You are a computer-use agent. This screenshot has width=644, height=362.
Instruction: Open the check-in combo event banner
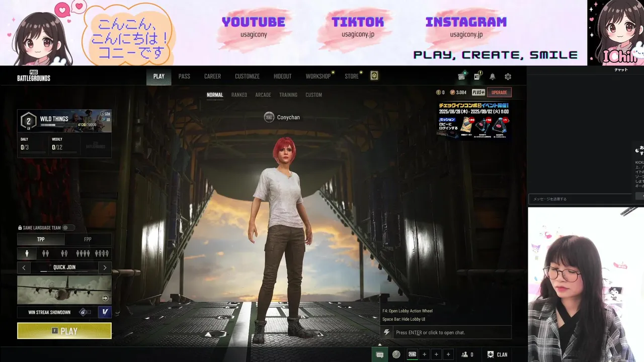coord(473,121)
